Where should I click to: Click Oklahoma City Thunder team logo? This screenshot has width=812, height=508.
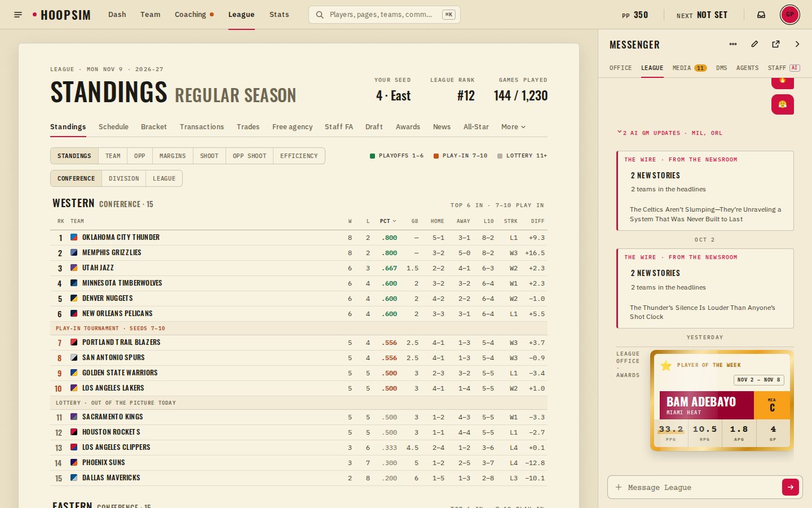[x=74, y=238]
